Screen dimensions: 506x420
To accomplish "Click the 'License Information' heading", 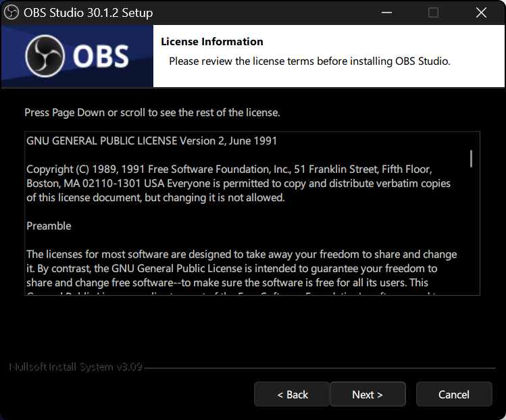I will (212, 42).
